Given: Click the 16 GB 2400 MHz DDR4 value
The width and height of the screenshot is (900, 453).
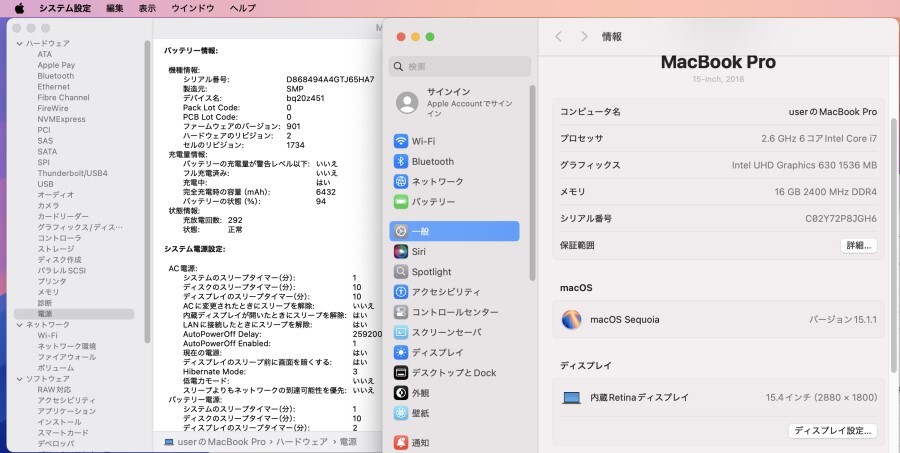Looking at the screenshot, I should point(825,192).
